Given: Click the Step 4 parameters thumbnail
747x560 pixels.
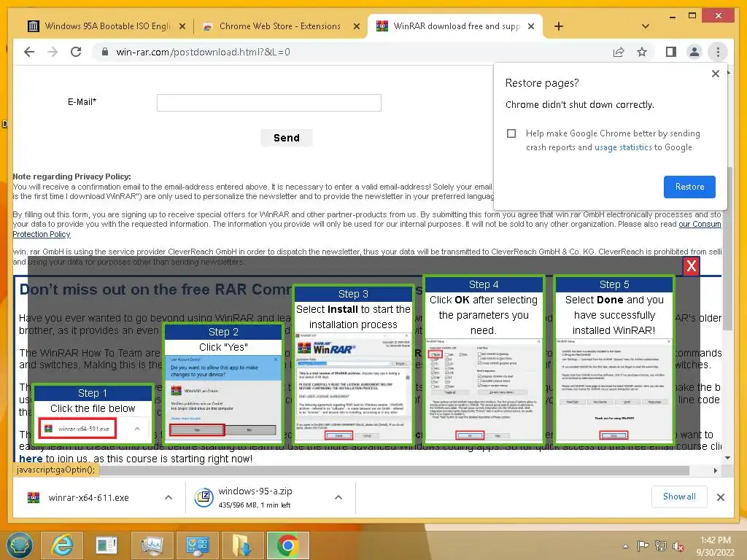Looking at the screenshot, I should click(484, 359).
